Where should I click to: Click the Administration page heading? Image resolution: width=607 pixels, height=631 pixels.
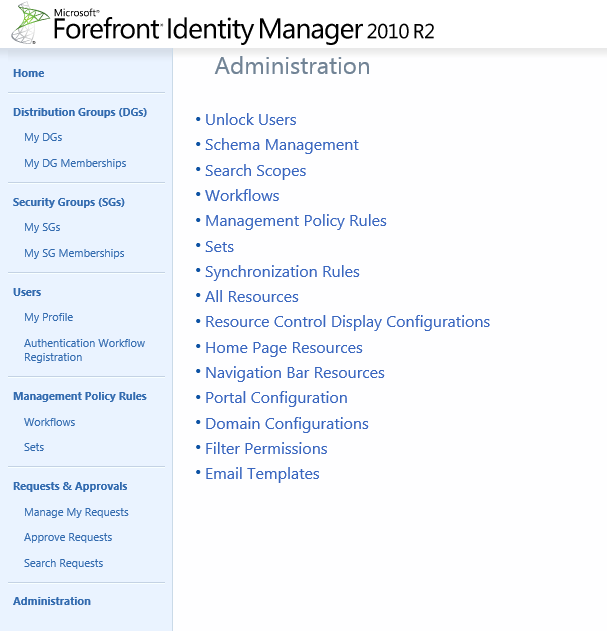pos(292,66)
